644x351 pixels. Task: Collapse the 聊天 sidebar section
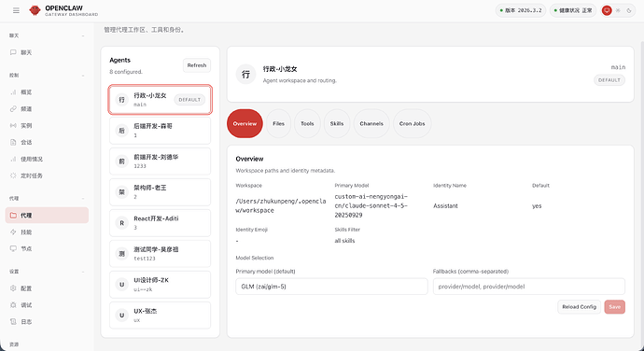[83, 35]
